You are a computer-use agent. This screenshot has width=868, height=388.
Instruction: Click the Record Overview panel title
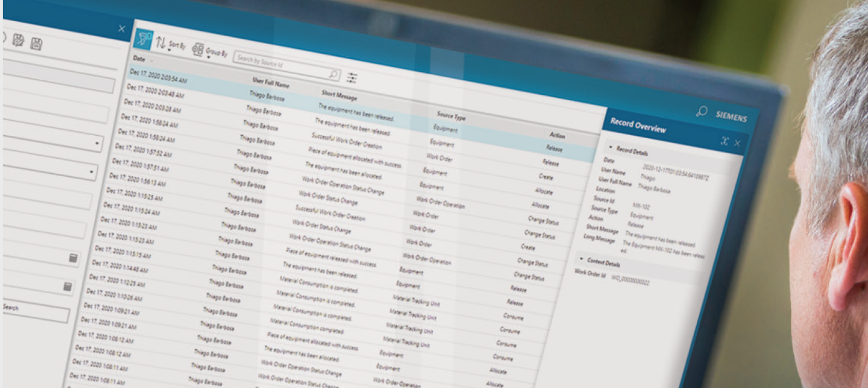638,126
